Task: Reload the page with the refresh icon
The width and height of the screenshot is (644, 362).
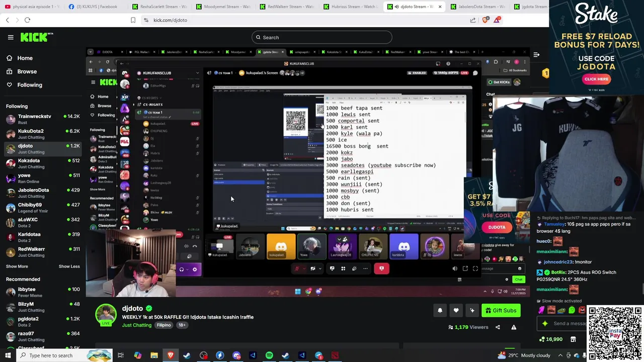Action: click(27, 20)
